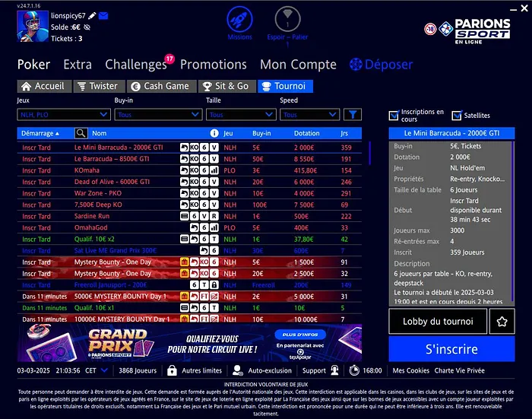532x419 pixels.
Task: Click the lock icon on Freeroll Janusport row
Action: point(214,285)
